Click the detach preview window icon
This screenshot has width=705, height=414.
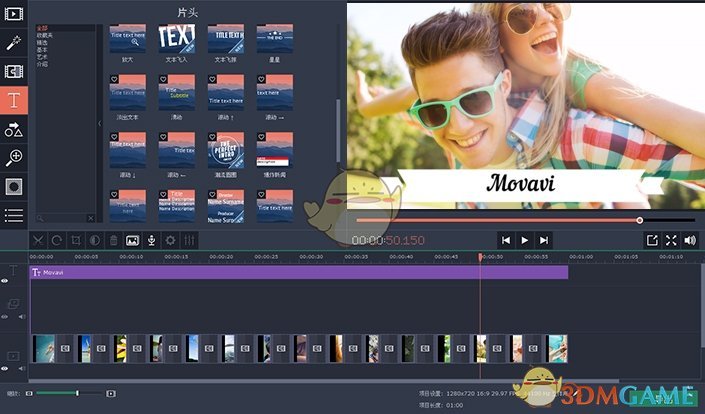[x=652, y=240]
